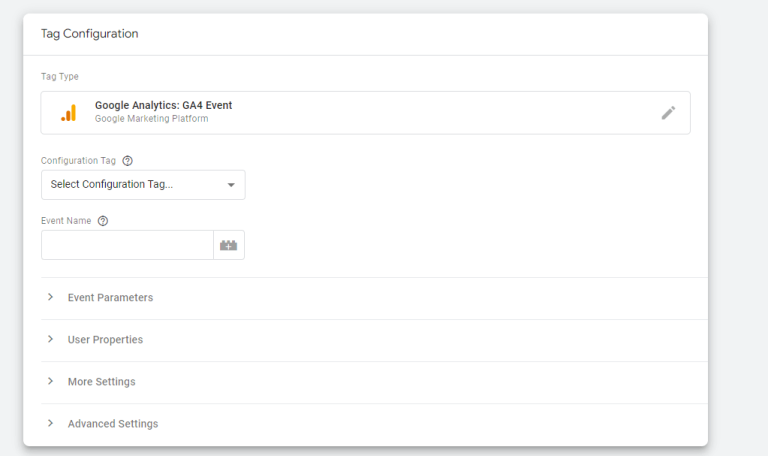Open the Configuration Tag help icon
The image size is (768, 456).
(x=127, y=161)
